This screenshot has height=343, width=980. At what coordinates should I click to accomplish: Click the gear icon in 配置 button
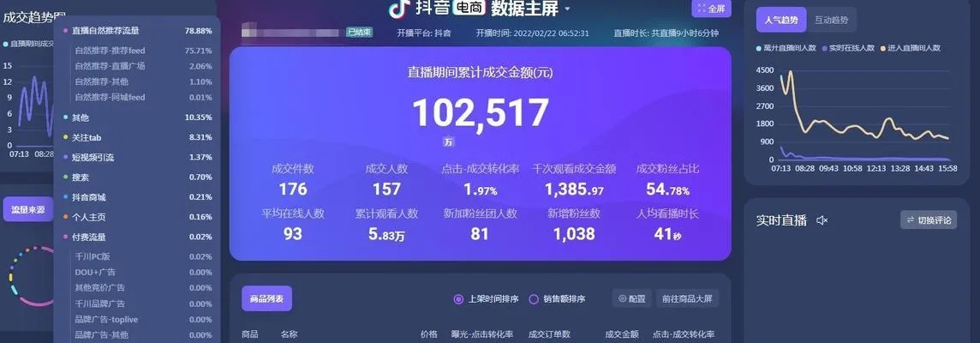[622, 299]
